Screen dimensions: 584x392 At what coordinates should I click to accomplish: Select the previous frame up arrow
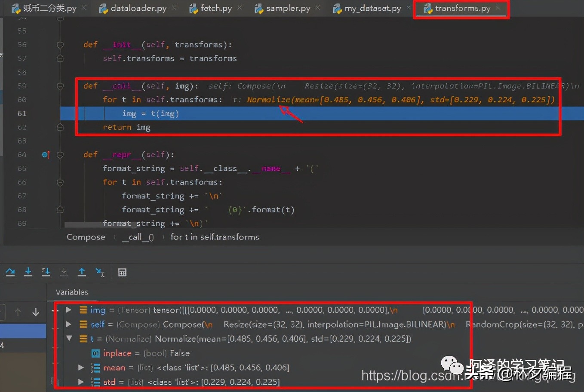coord(18,312)
